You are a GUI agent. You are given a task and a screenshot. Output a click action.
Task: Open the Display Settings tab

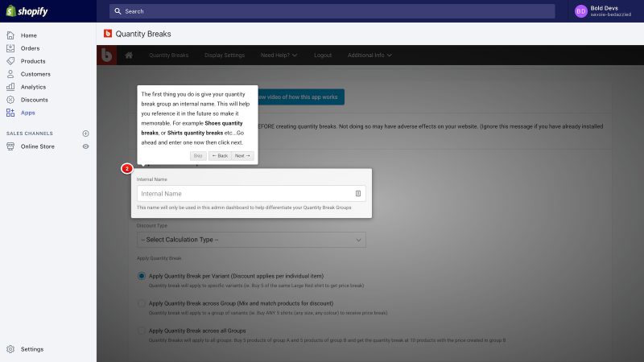[x=225, y=56]
